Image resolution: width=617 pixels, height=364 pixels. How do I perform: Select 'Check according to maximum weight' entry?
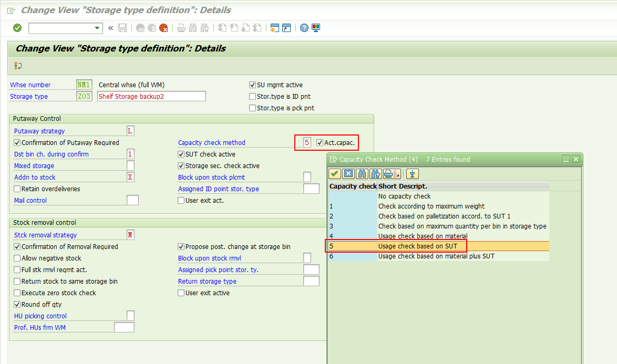pyautogui.click(x=439, y=206)
